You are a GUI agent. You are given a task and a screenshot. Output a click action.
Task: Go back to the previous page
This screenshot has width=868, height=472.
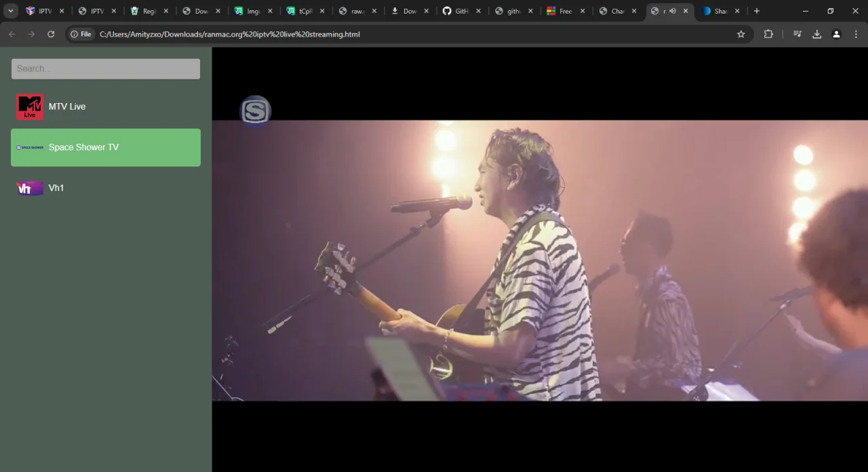pos(12,34)
